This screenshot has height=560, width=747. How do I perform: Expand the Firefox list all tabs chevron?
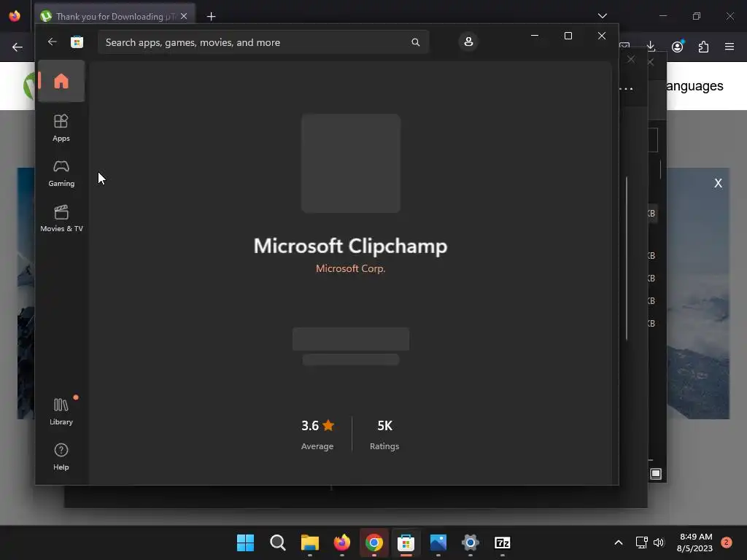(602, 16)
